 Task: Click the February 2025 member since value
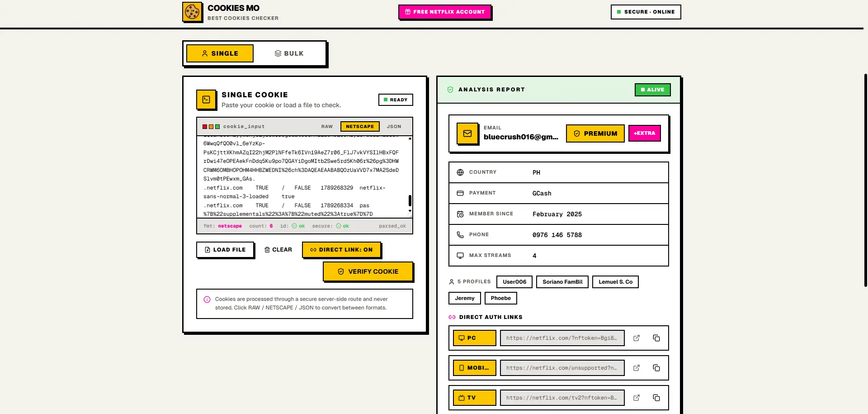pos(557,214)
